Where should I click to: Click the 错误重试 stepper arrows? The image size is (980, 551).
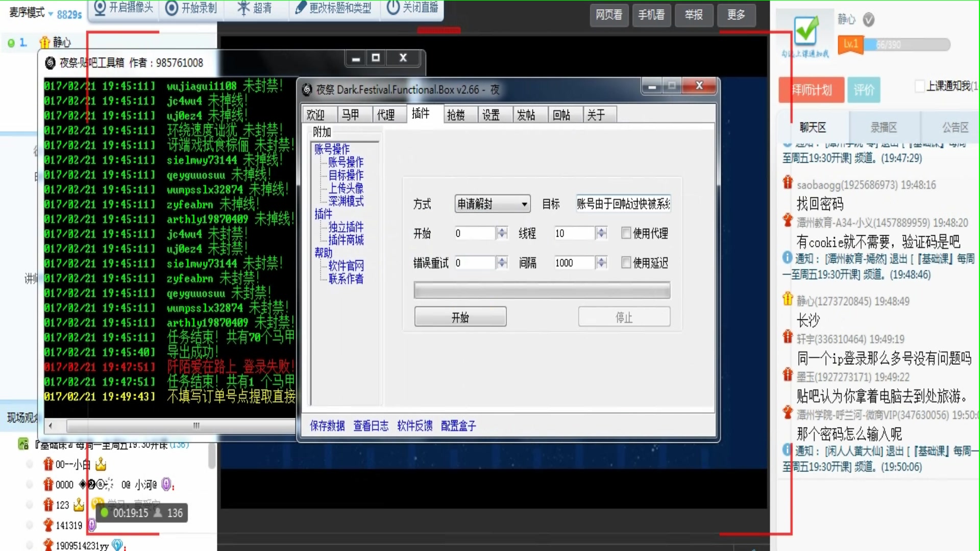click(x=502, y=263)
